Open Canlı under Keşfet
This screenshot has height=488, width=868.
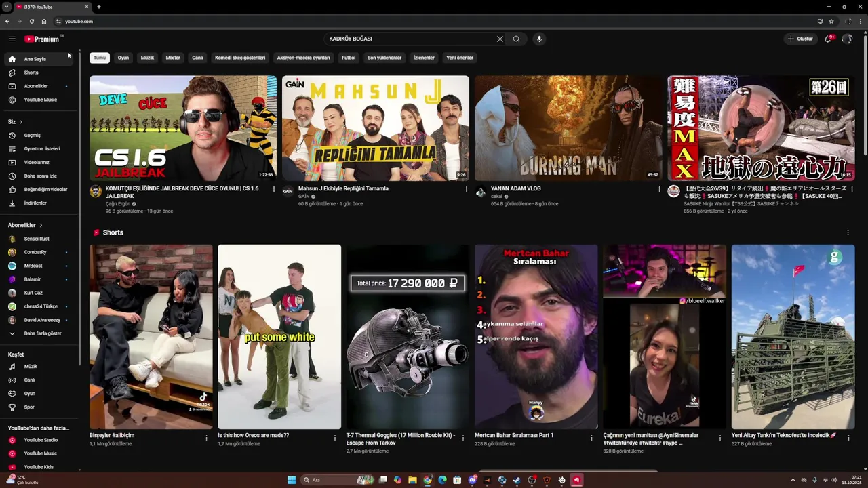point(39,380)
